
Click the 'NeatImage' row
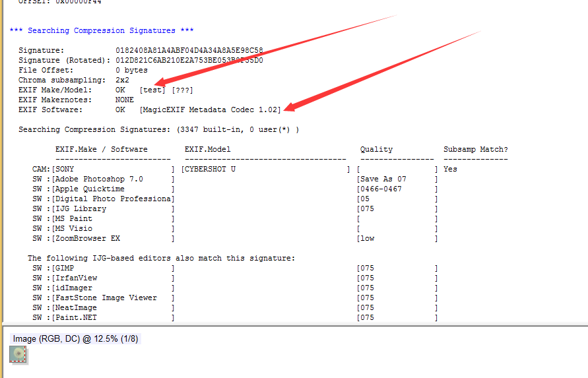76,307
